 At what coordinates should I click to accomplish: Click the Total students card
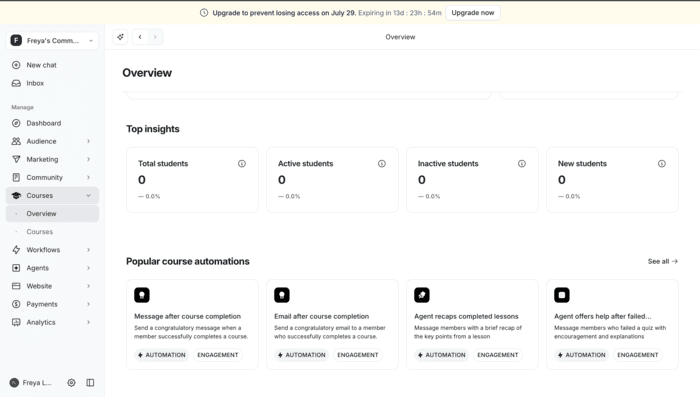[192, 180]
